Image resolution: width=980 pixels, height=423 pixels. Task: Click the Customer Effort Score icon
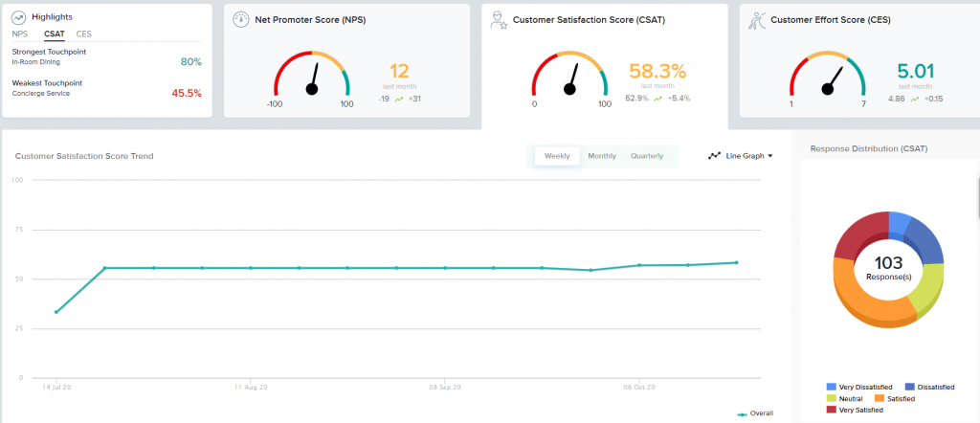(756, 19)
